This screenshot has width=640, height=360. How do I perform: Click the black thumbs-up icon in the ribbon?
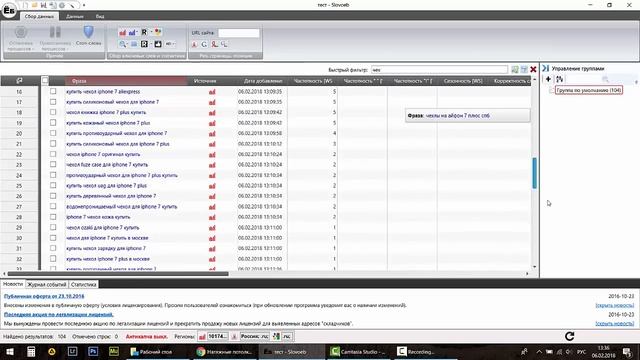pos(158,44)
